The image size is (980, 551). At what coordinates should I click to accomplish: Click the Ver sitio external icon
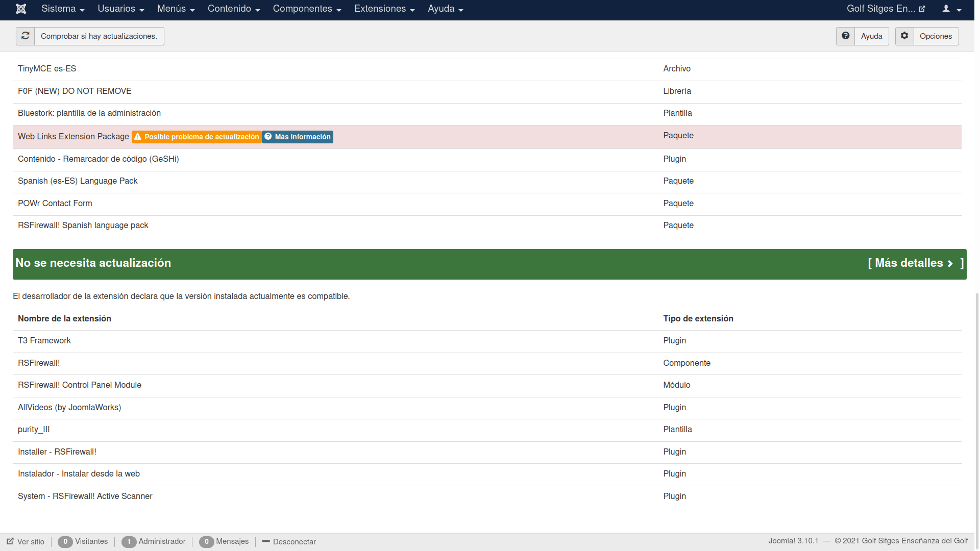(x=10, y=541)
